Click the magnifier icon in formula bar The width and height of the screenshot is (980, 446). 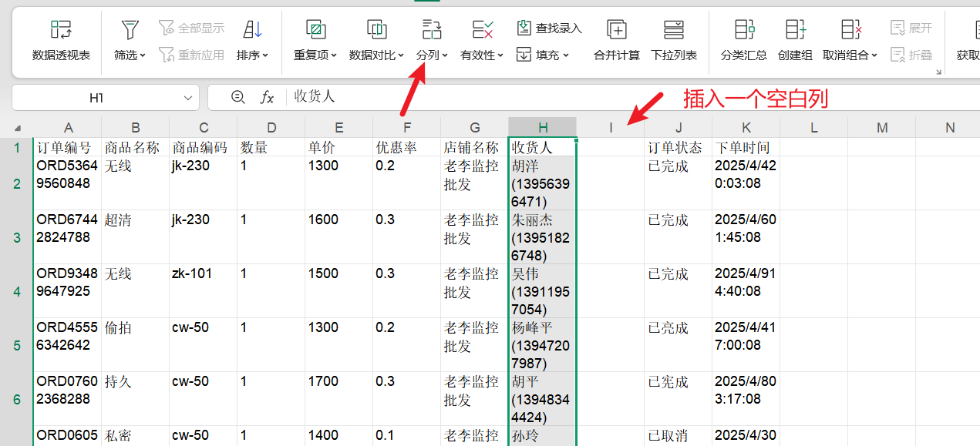tap(238, 97)
